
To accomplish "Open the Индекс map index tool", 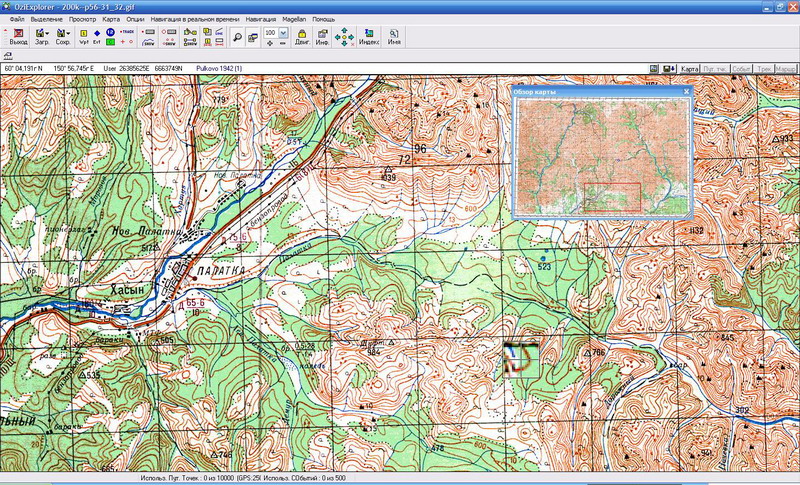I will coord(369,37).
